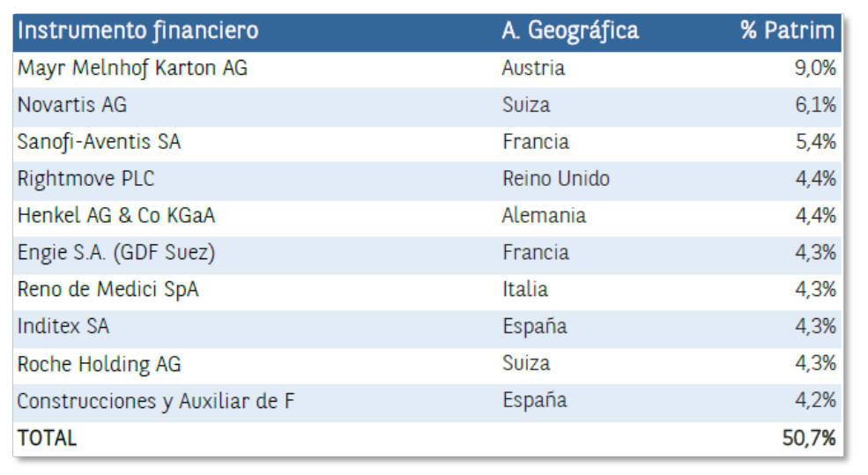
Task: Select the Sanofi-Aventis SA cell
Action: (x=99, y=142)
